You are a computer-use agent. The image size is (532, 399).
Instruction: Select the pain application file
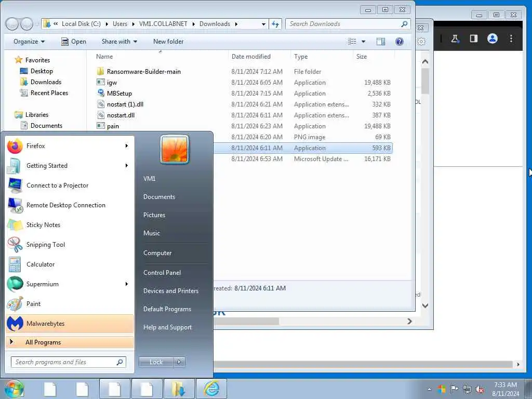pyautogui.click(x=113, y=126)
